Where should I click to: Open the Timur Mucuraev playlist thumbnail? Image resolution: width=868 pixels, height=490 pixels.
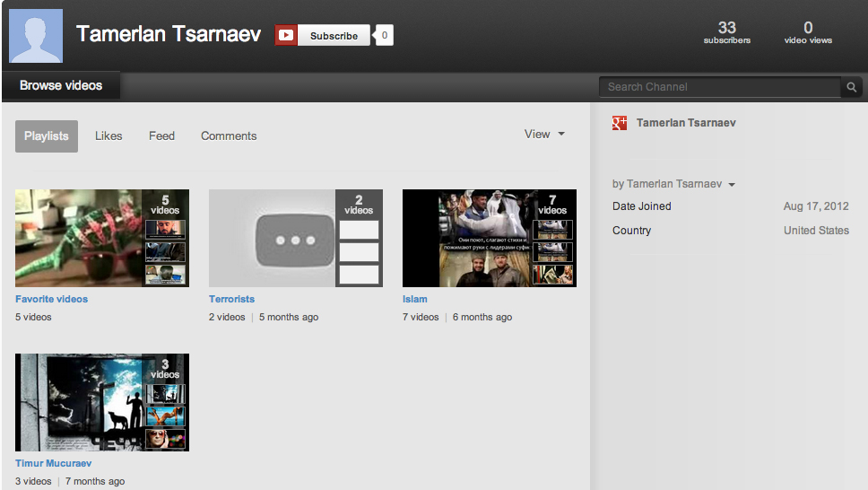[101, 402]
